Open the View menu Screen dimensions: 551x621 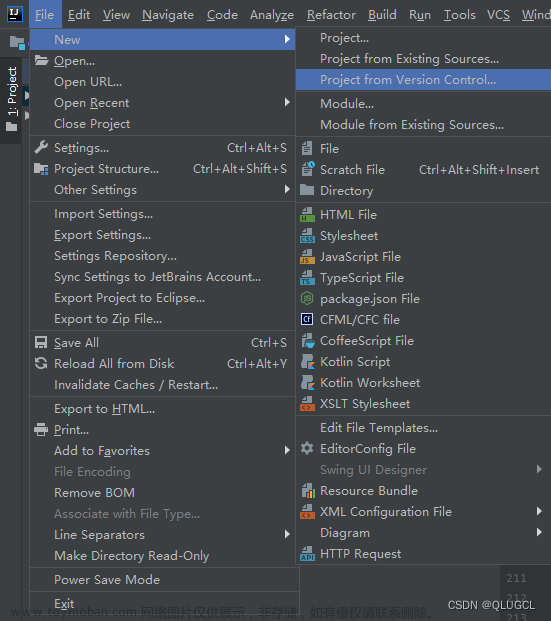click(x=116, y=15)
